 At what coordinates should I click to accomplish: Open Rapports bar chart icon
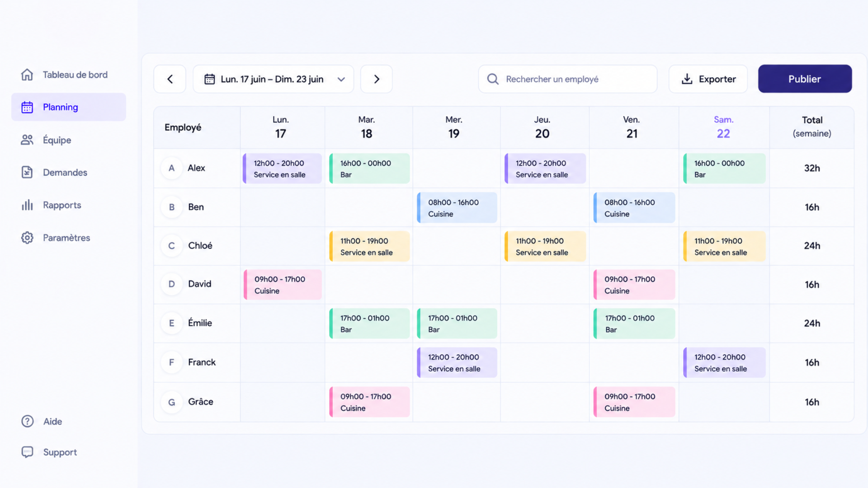(x=27, y=205)
